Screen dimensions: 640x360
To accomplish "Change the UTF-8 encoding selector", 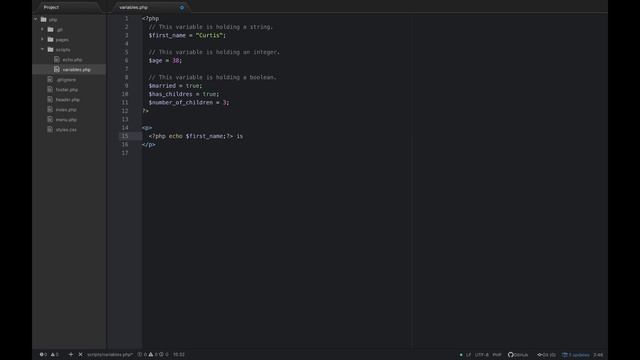I will pos(482,355).
